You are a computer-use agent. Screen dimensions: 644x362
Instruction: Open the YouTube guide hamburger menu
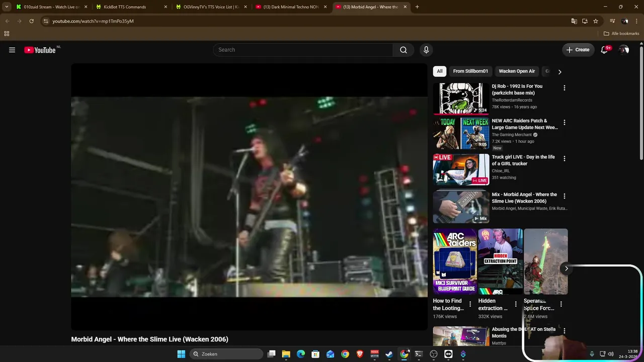[x=12, y=50]
